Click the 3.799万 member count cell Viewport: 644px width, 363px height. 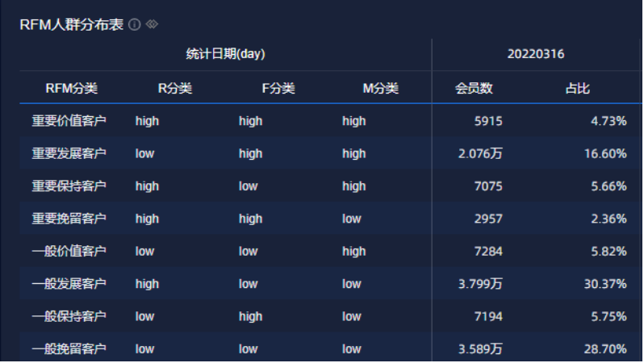pyautogui.click(x=480, y=284)
